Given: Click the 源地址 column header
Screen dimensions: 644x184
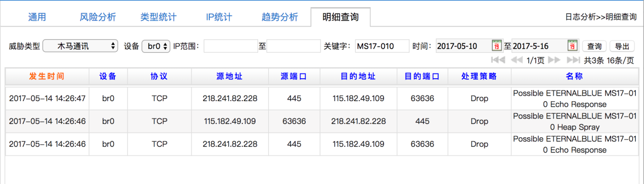Looking at the screenshot, I should click(230, 77).
